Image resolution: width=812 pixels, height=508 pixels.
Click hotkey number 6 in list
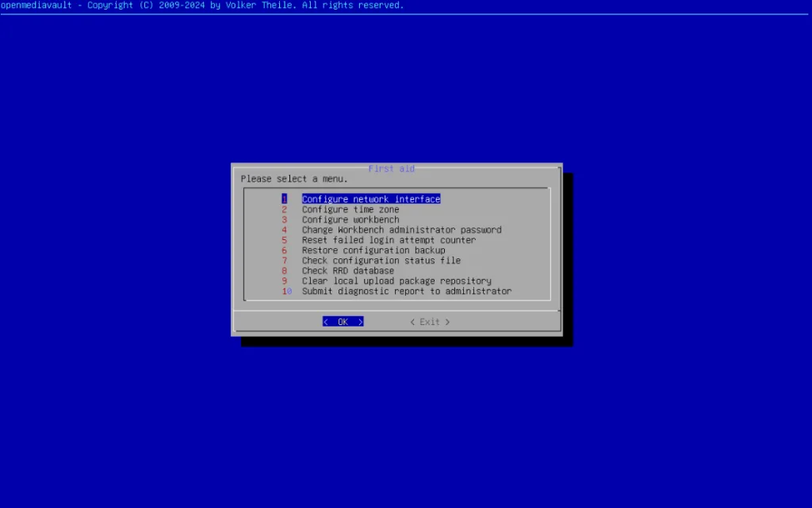284,250
